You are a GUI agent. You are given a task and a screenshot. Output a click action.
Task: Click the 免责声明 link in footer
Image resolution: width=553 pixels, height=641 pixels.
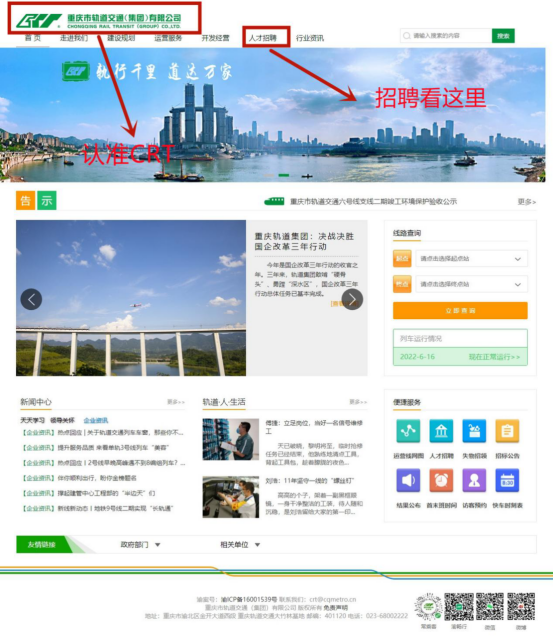[x=336, y=607]
